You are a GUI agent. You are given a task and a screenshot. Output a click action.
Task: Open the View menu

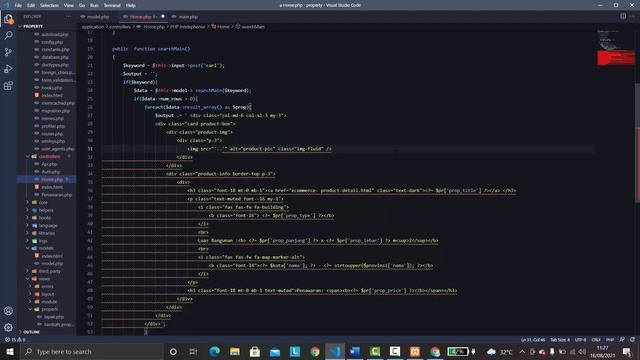pos(69,5)
